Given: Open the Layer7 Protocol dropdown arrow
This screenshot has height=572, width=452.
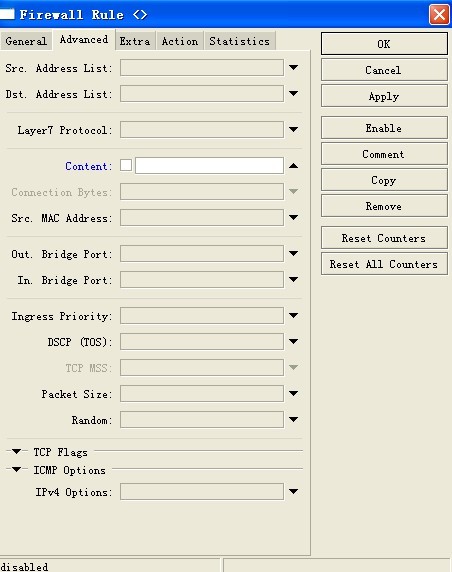Looking at the screenshot, I should 293,130.
